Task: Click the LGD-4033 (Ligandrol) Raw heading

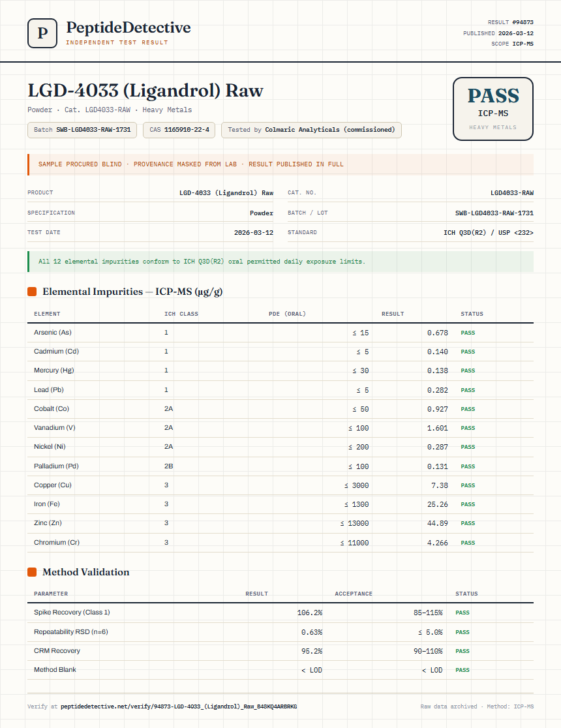Action: tap(145, 90)
